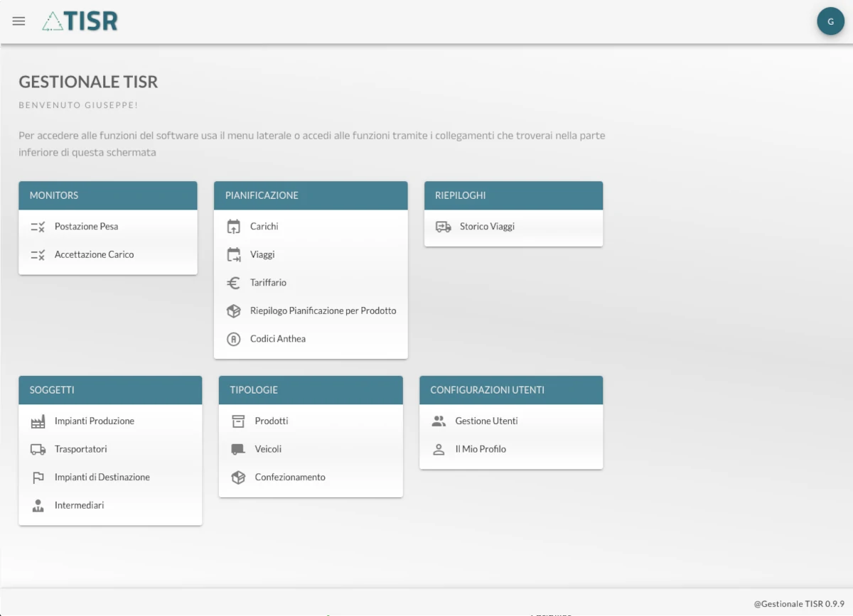
Task: Click the Storico Viaggi truck icon
Action: coord(444,227)
